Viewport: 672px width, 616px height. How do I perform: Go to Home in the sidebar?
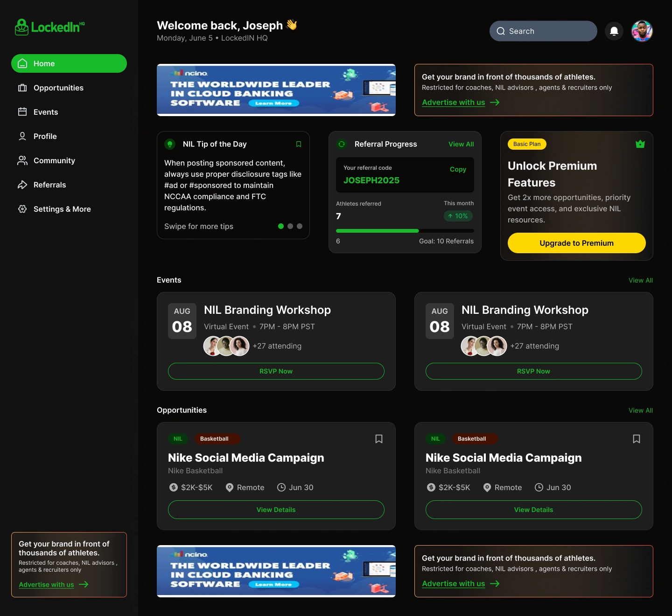coord(69,63)
